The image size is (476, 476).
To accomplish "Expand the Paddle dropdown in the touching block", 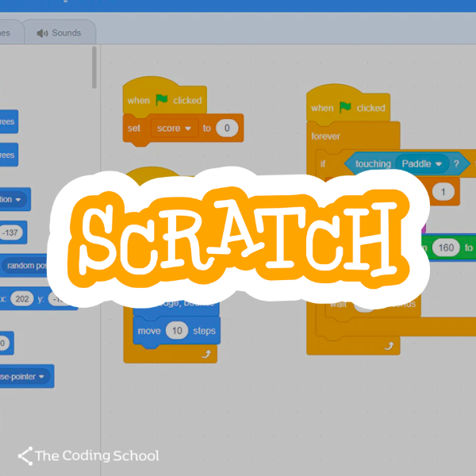I will point(436,164).
